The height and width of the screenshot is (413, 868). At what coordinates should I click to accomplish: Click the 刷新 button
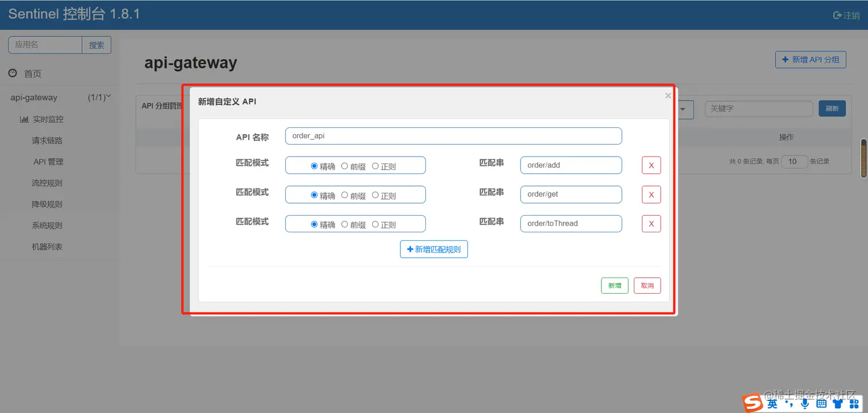coord(832,108)
